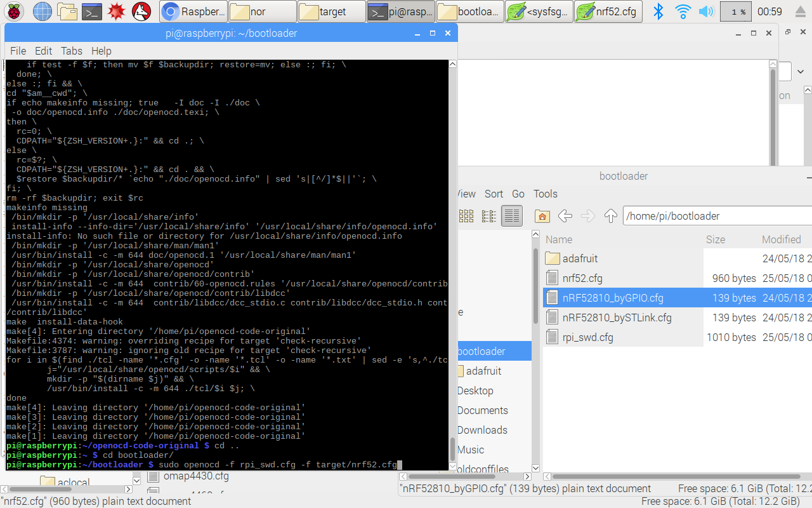
Task: Click the rpi_swd.cfg file document icon
Action: pyautogui.click(x=553, y=337)
